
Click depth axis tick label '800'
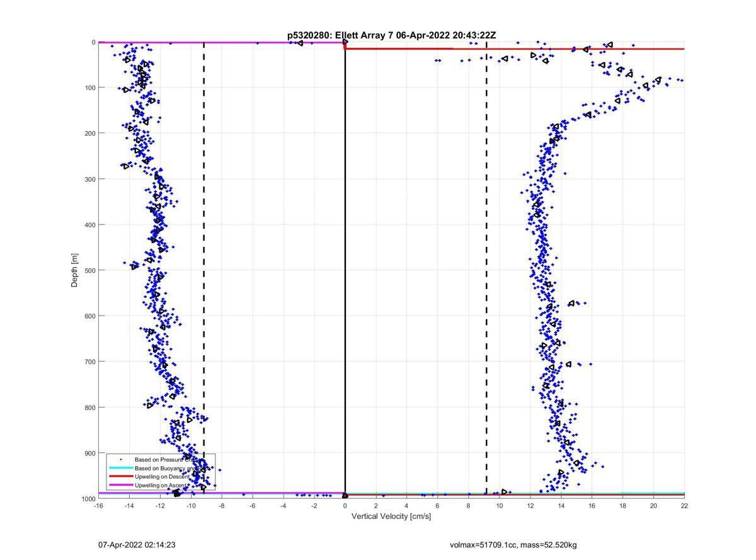(89, 408)
